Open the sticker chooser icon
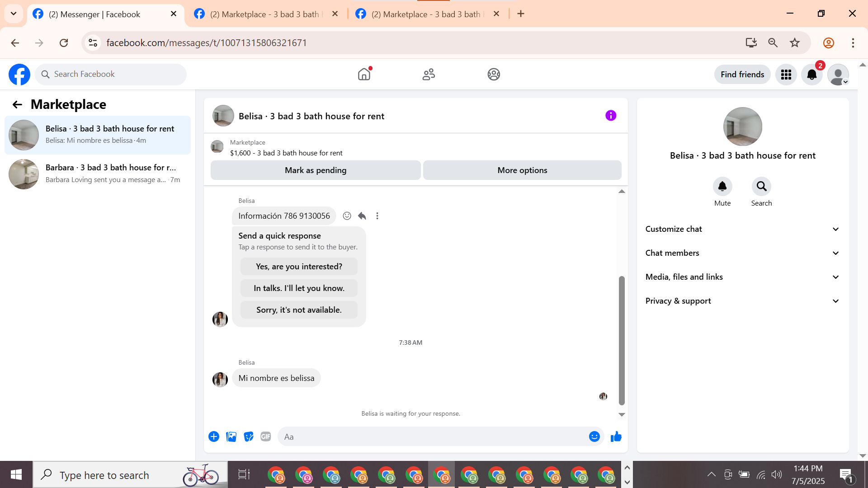 (x=248, y=436)
